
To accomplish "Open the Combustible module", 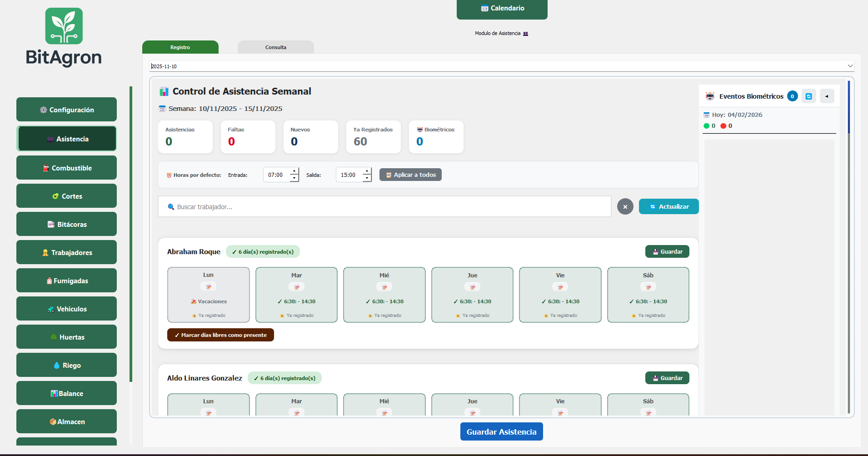I will tap(66, 168).
